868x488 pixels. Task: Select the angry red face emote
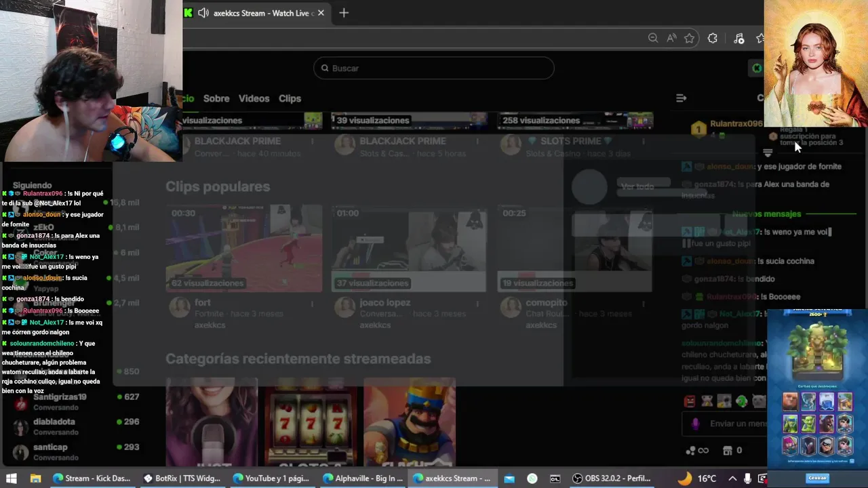click(690, 401)
